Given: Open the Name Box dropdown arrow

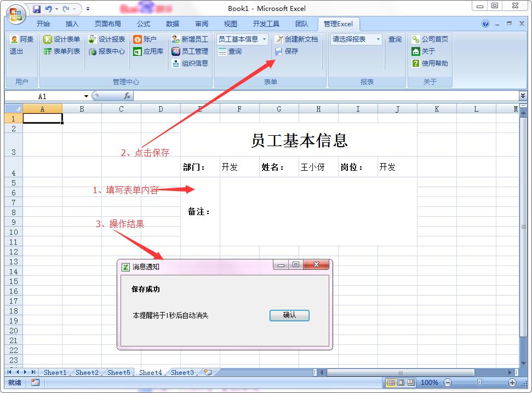Looking at the screenshot, I should coord(86,96).
